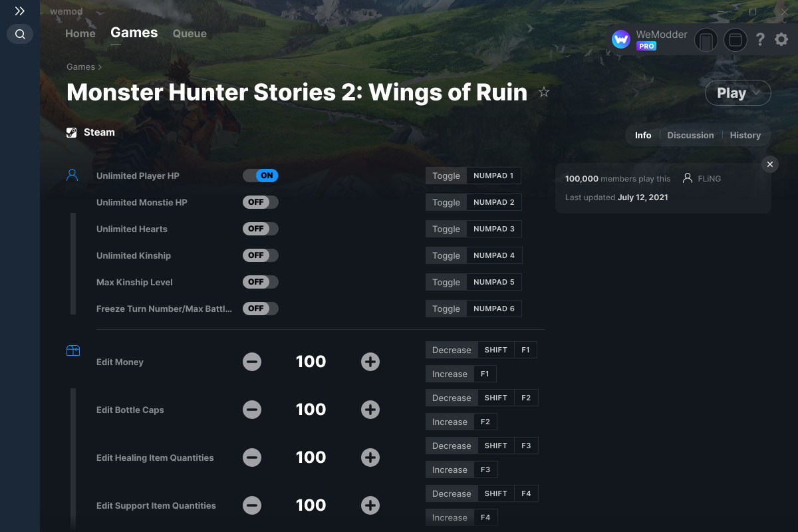This screenshot has width=798, height=532.
Task: Switch to the Queue tab
Action: 190,33
